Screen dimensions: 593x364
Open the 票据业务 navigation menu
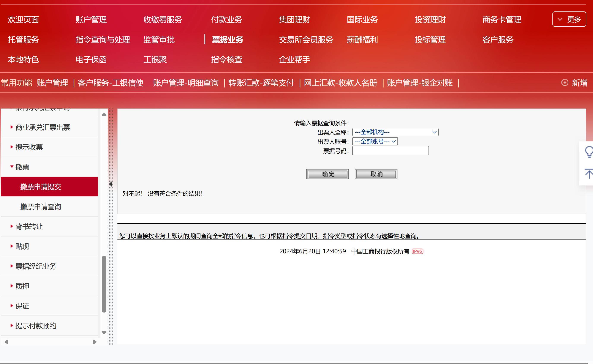(227, 39)
